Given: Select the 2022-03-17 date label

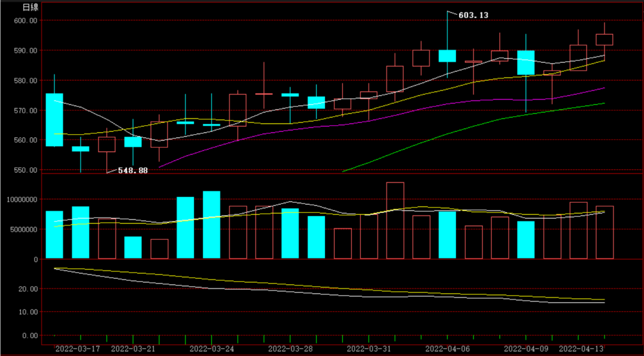Looking at the screenshot, I should coord(78,349).
